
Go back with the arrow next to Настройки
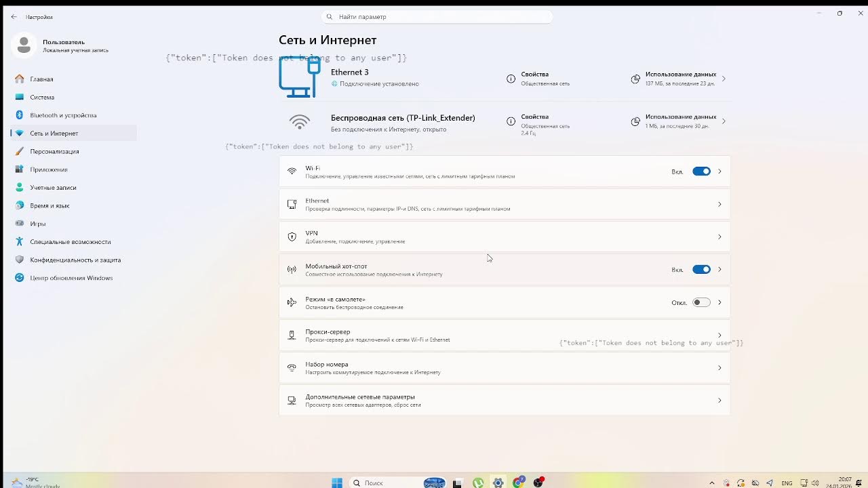14,17
